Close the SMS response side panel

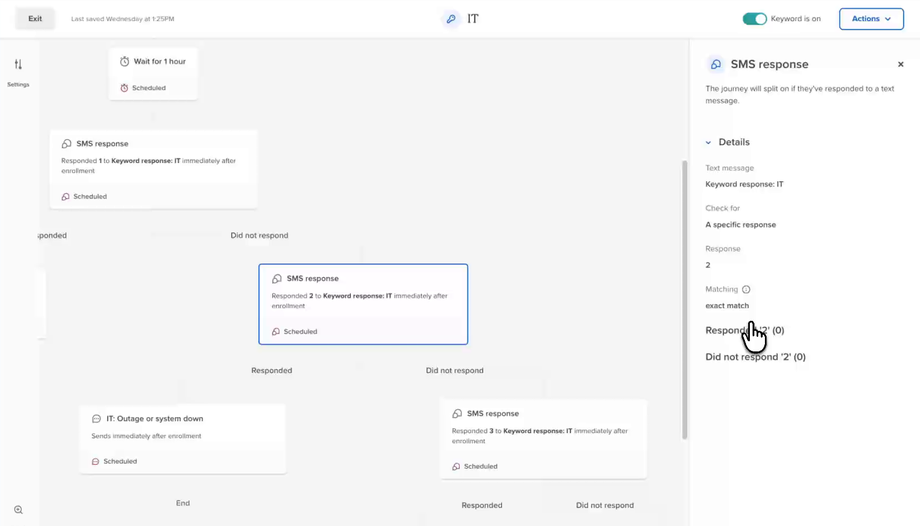(901, 65)
